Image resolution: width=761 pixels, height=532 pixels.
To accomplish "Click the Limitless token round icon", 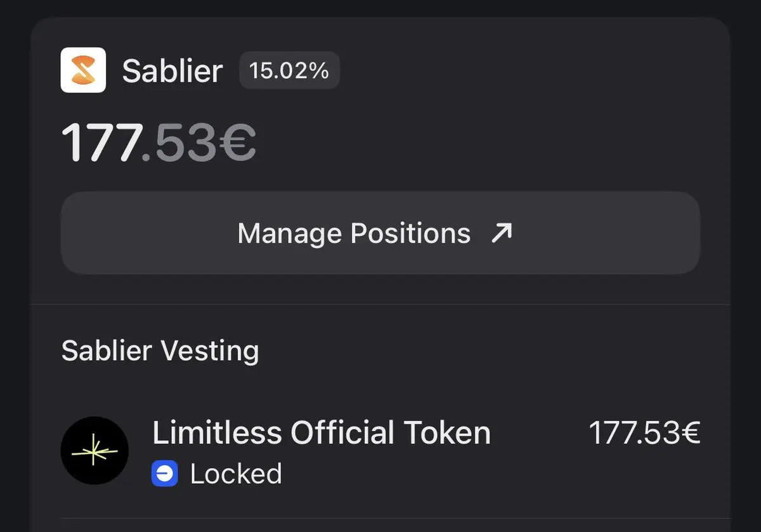I will [x=94, y=451].
